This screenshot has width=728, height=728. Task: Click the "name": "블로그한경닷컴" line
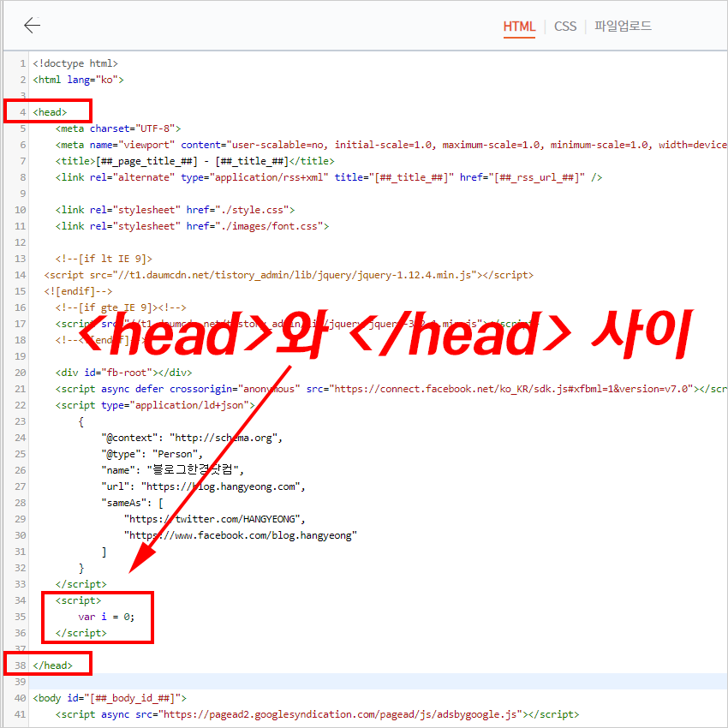click(172, 470)
